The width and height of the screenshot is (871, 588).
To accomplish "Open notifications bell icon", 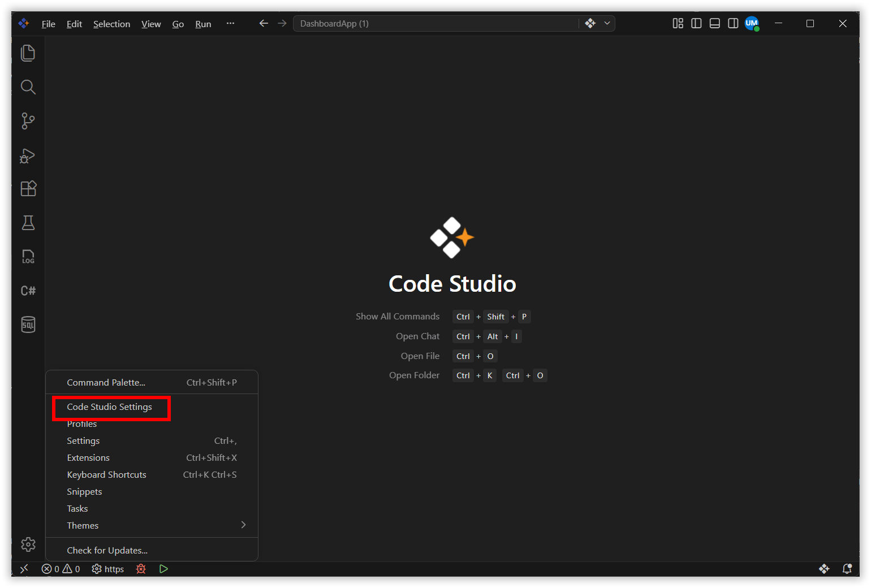I will [847, 569].
